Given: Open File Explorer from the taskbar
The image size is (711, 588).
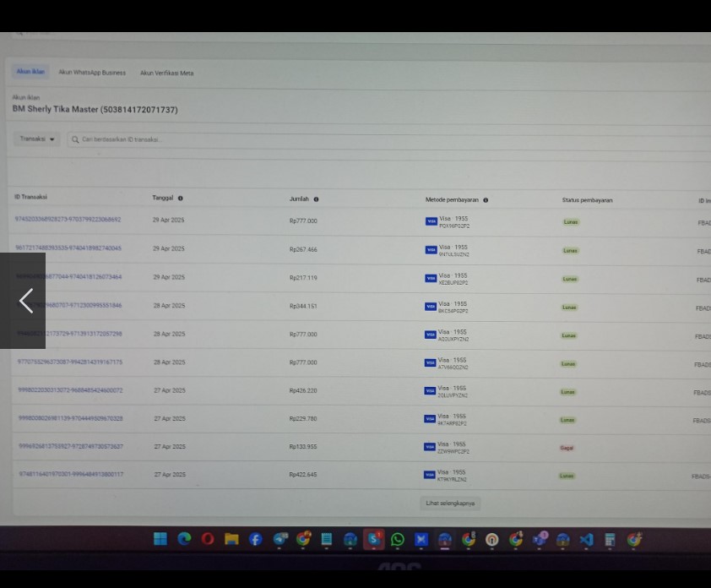Looking at the screenshot, I should pos(231,539).
